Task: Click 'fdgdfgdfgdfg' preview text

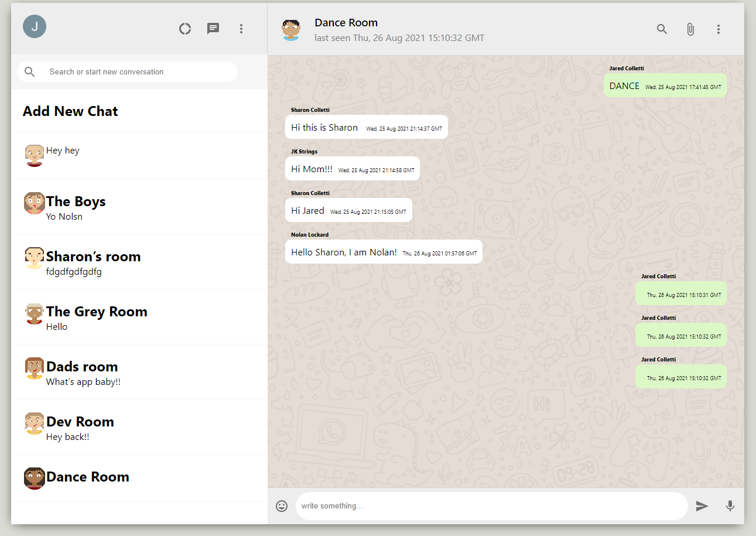Action: point(74,272)
